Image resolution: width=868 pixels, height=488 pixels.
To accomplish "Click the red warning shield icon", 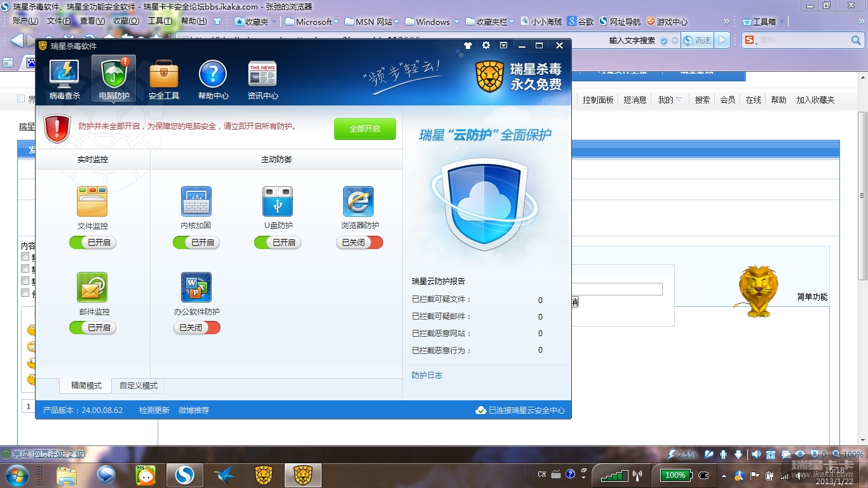I will 57,129.
